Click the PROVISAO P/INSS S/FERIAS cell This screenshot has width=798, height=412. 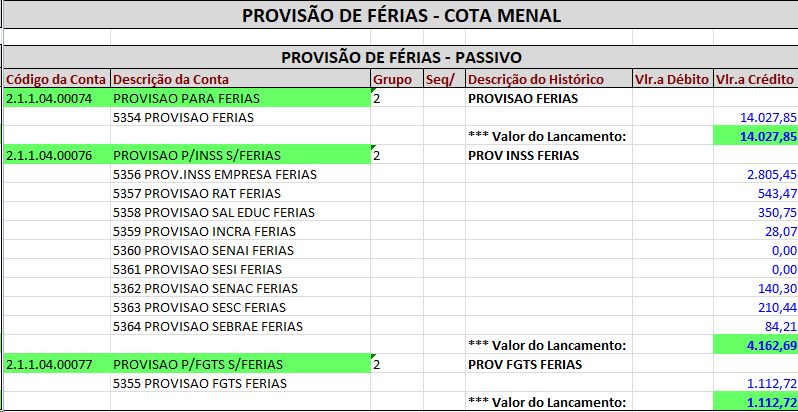click(x=240, y=155)
